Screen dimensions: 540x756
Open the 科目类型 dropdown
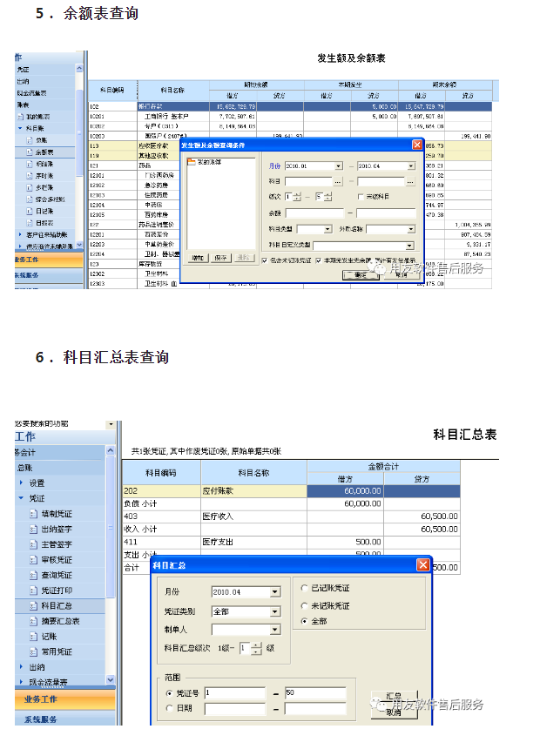pyautogui.click(x=327, y=229)
